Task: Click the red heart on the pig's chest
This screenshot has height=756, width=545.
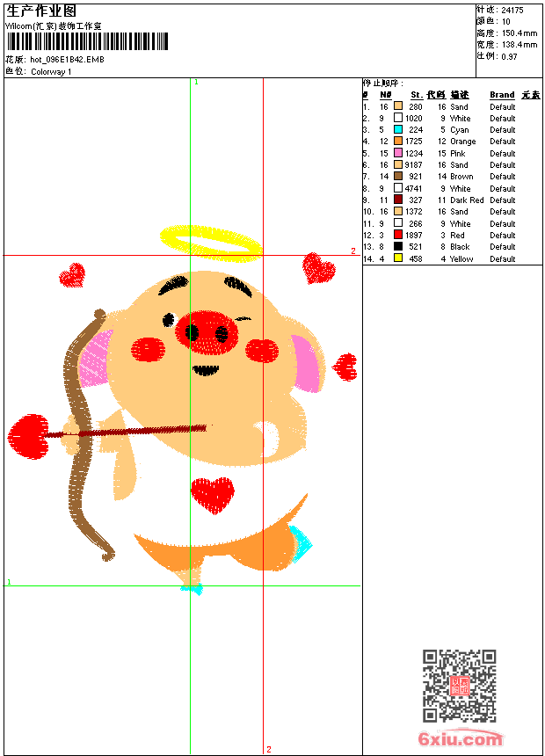Action: click(x=213, y=495)
